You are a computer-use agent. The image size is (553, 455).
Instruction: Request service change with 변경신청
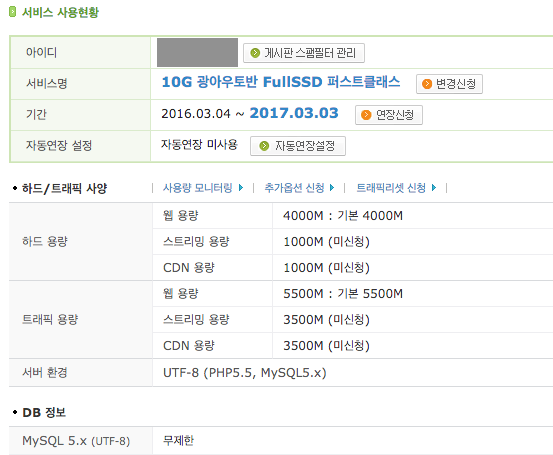coord(449,84)
